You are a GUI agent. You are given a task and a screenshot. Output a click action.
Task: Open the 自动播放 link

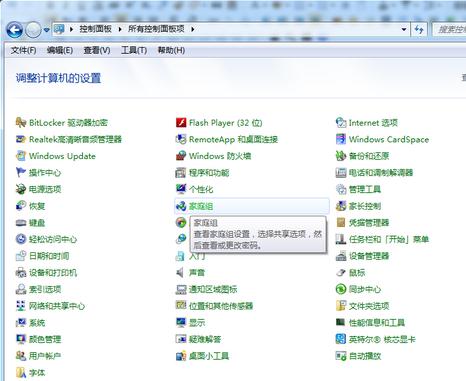pos(365,356)
